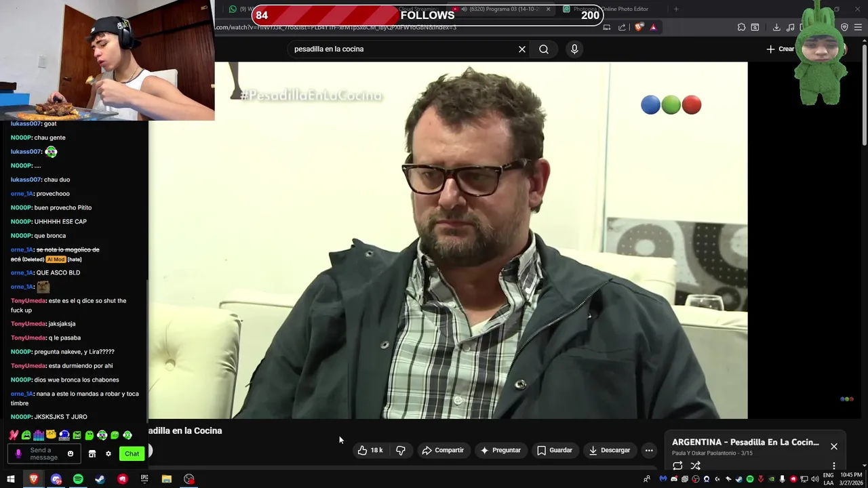Screen dimensions: 868x488
Task: Open the chat shop icon
Action: pyautogui.click(x=92, y=453)
